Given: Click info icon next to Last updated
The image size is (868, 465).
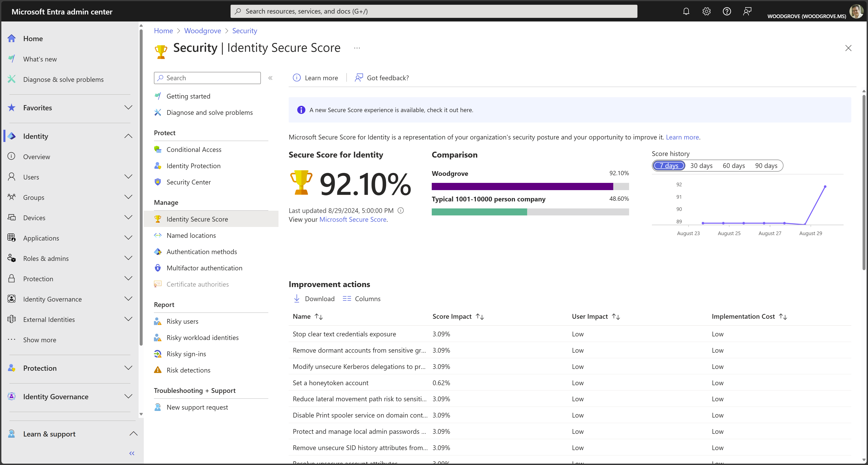Looking at the screenshot, I should 401,211.
